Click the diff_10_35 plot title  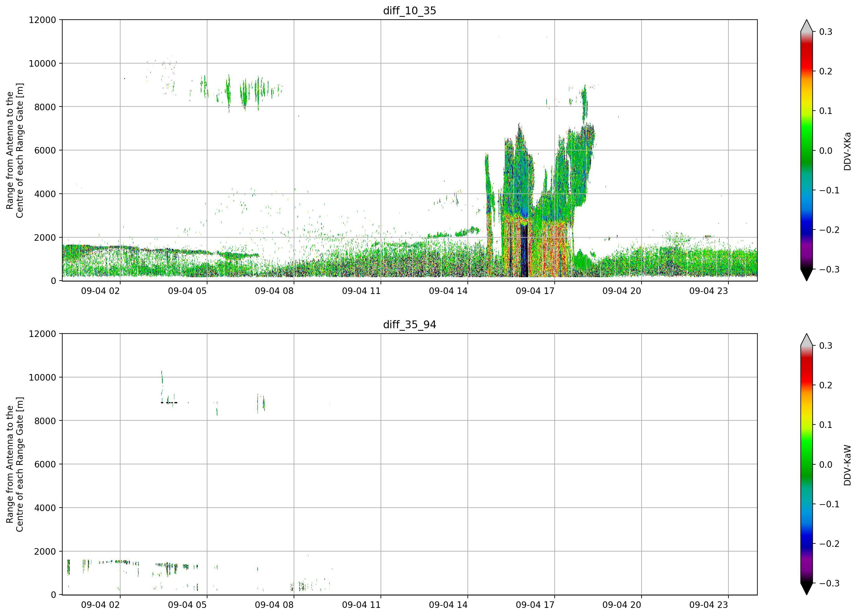[x=410, y=11]
